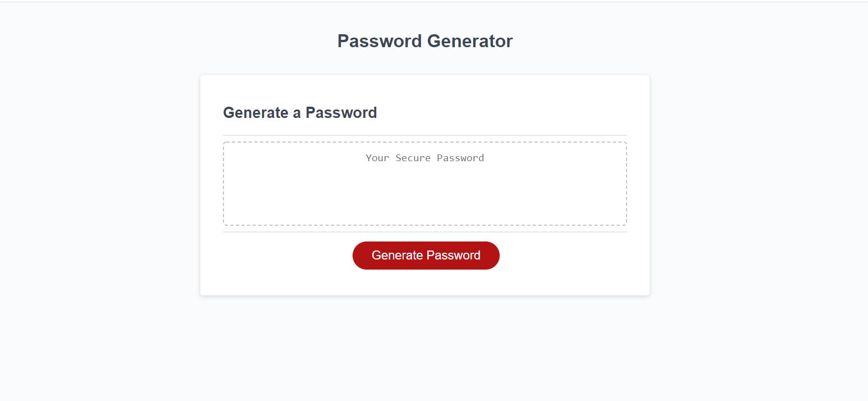This screenshot has width=868, height=401.
Task: Select the dashed password output box
Action: pyautogui.click(x=425, y=184)
